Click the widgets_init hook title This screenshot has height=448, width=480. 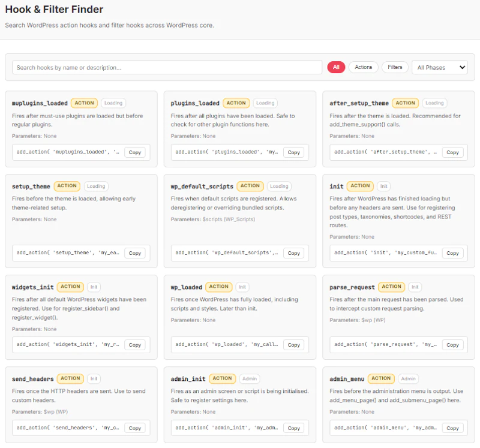[x=33, y=287]
